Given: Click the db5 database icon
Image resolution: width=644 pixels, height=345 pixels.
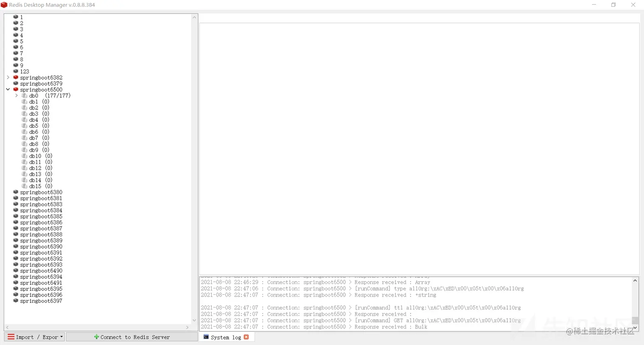Looking at the screenshot, I should 25,126.
